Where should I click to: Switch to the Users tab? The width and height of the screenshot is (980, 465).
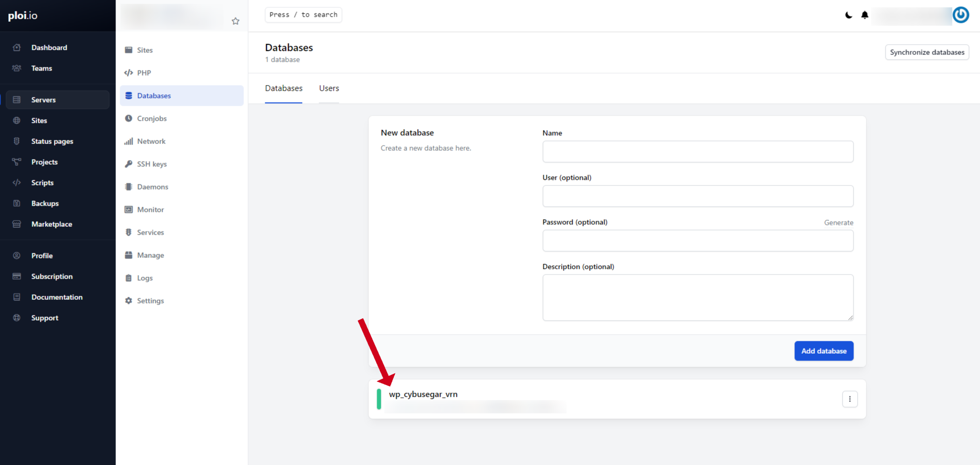(329, 89)
